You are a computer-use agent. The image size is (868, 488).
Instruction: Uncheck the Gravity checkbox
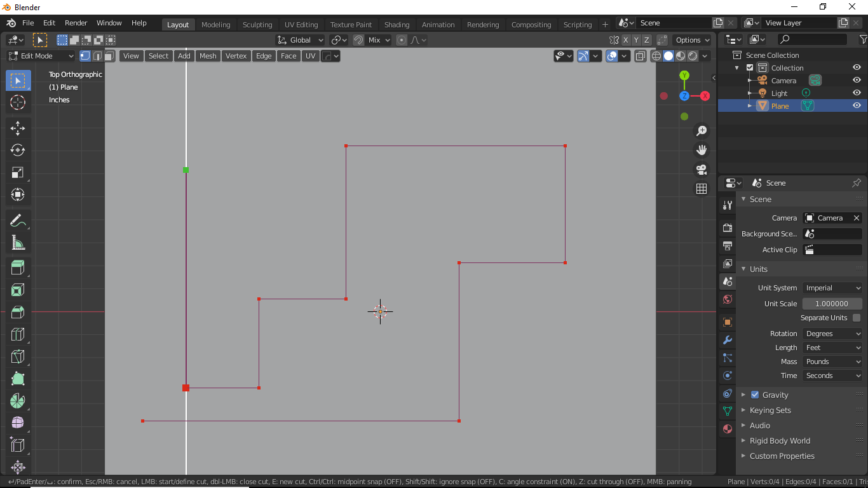(755, 395)
